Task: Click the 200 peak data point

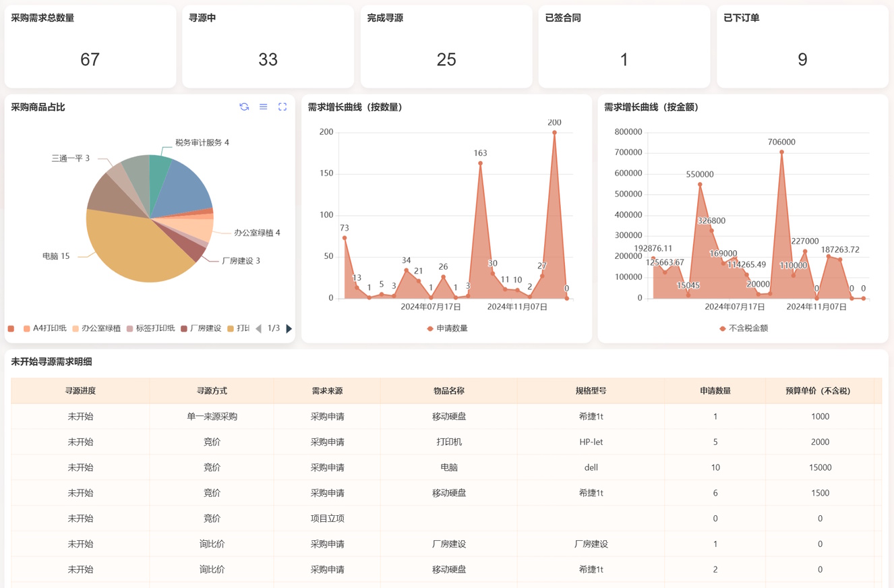Action: [554, 133]
